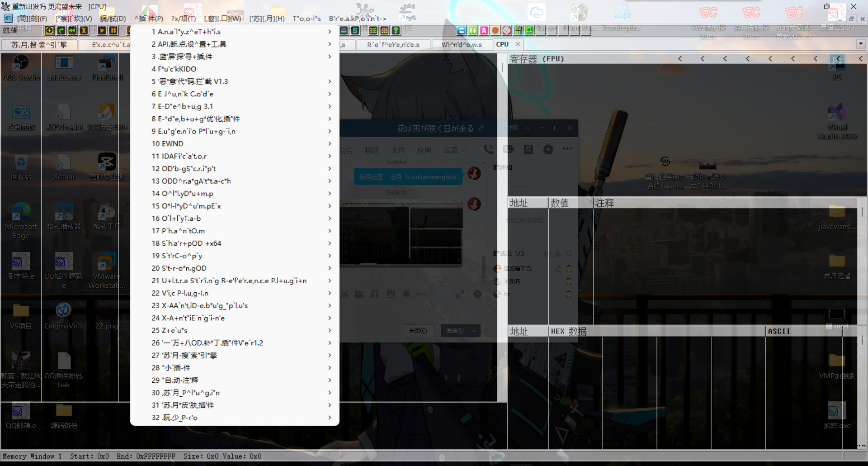This screenshot has height=466, width=868.
Task: Expand submenu arrow for '10 EWND'
Action: pyautogui.click(x=330, y=143)
